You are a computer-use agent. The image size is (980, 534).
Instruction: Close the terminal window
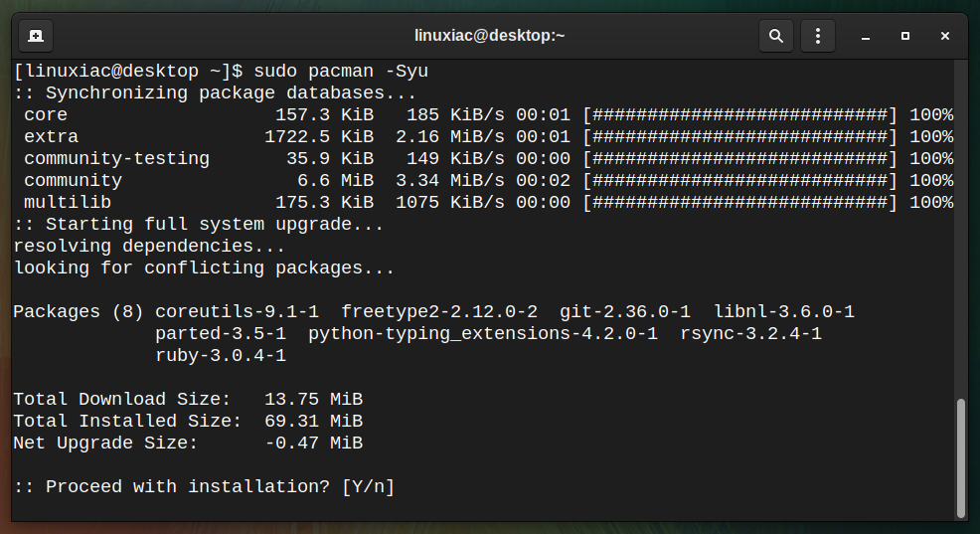(x=945, y=36)
